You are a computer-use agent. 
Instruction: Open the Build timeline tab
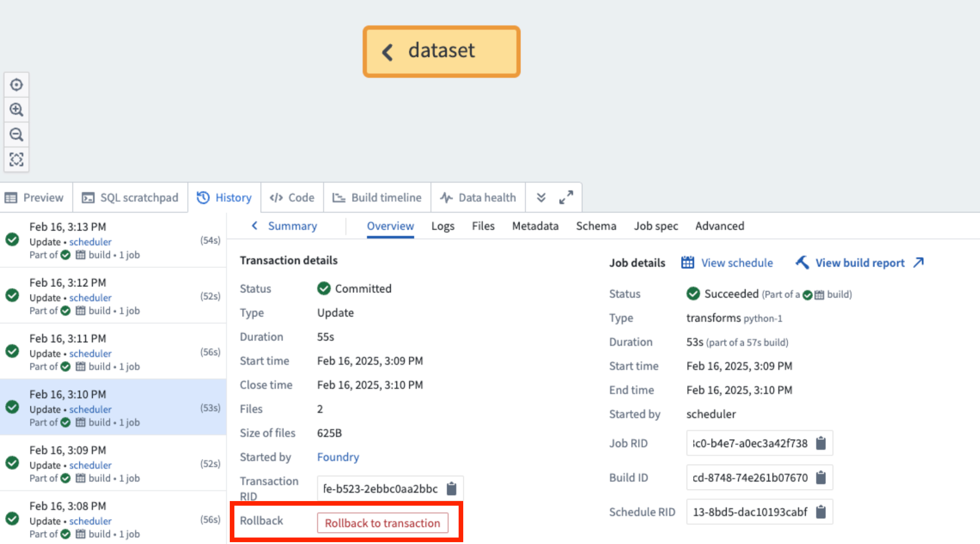377,197
